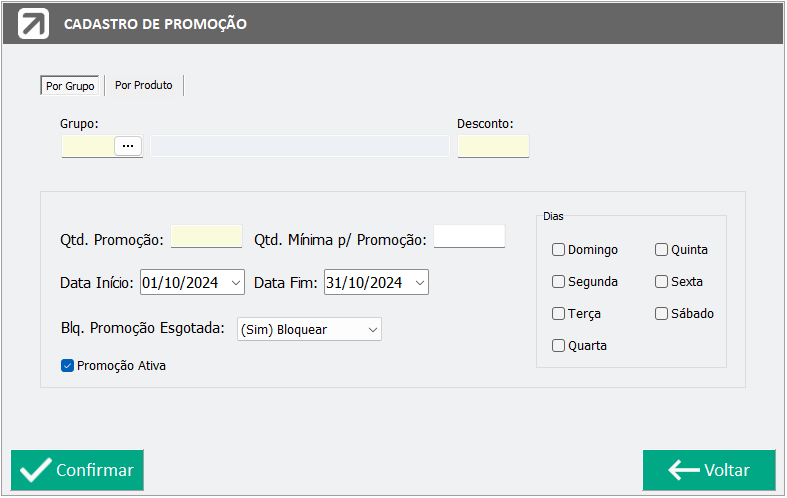
Task: Expand the Data Fim date picker
Action: click(x=420, y=283)
